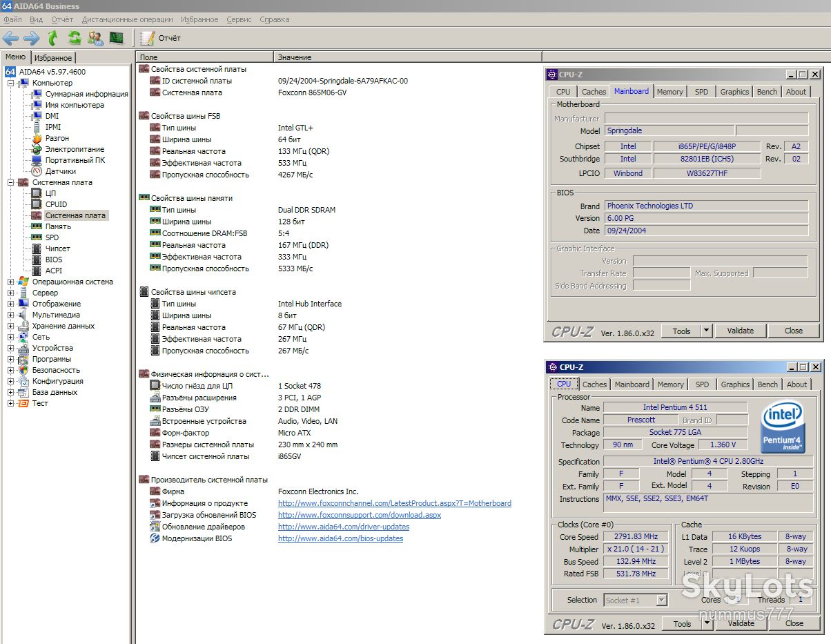
Task: Click the Поле column header
Action: pyautogui.click(x=205, y=57)
